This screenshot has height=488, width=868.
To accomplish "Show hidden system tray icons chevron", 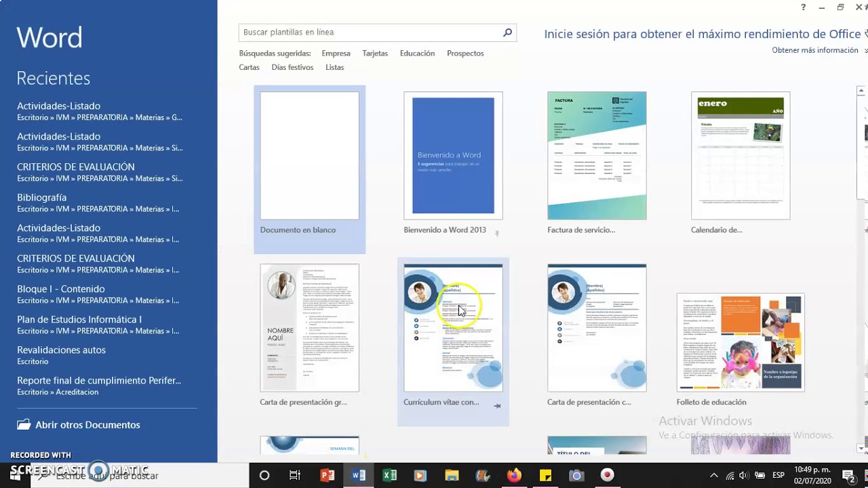I will pyautogui.click(x=713, y=476).
